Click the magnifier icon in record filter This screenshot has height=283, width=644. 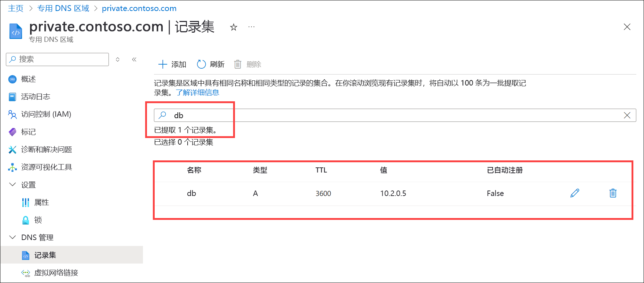pyautogui.click(x=162, y=115)
